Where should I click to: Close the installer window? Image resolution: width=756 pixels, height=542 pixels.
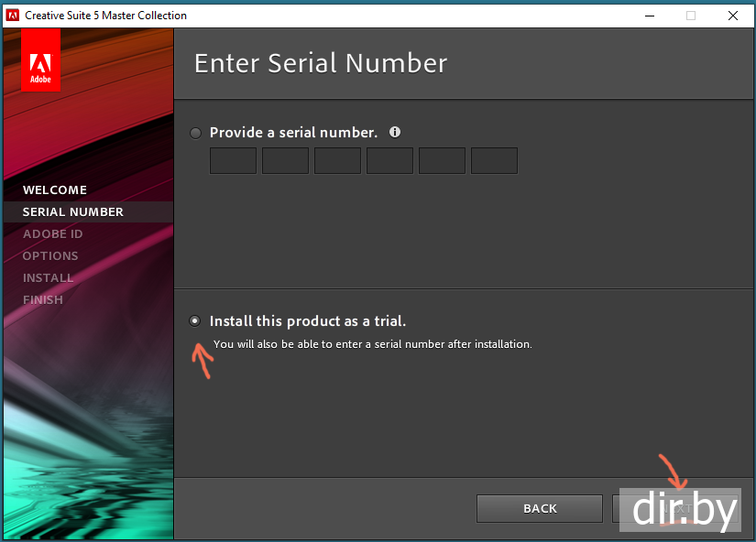click(x=733, y=16)
